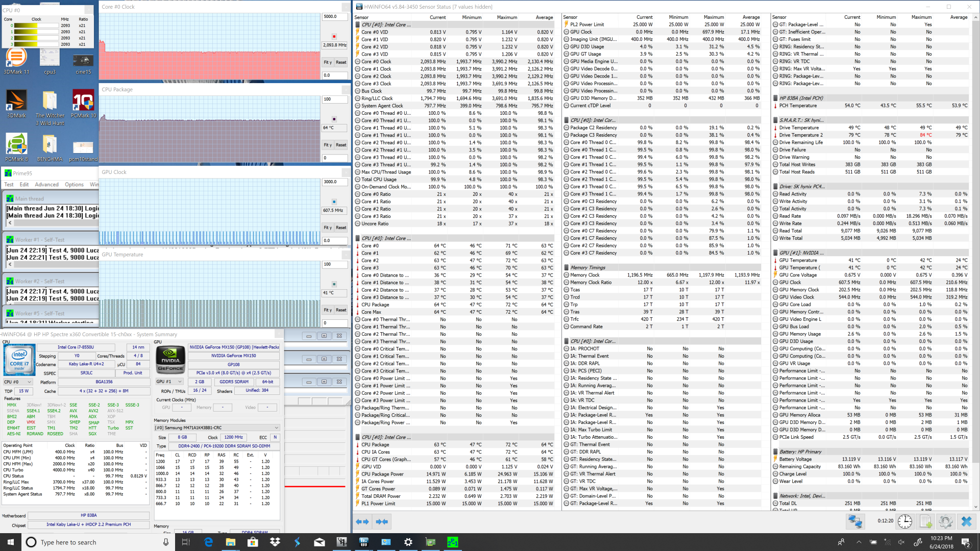Screen dimensions: 980x551
Task: Open the cpu3 desktop file
Action: tap(50, 61)
